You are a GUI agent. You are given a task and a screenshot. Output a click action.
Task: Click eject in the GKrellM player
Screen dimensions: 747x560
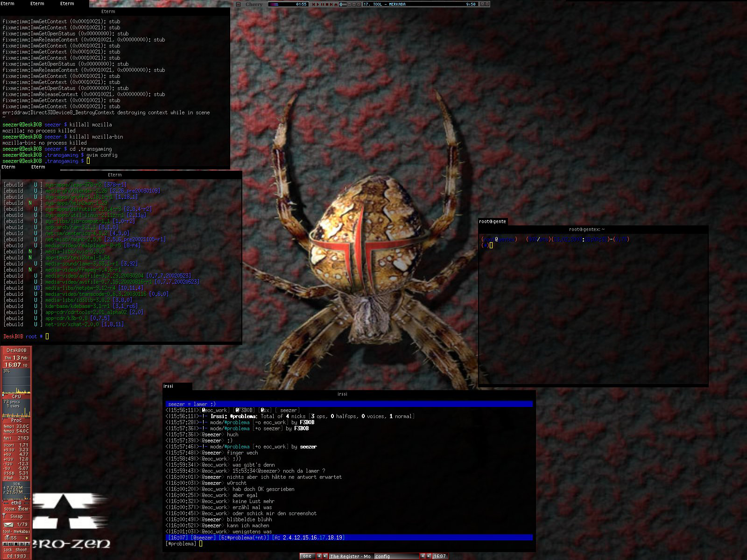(x=27, y=544)
